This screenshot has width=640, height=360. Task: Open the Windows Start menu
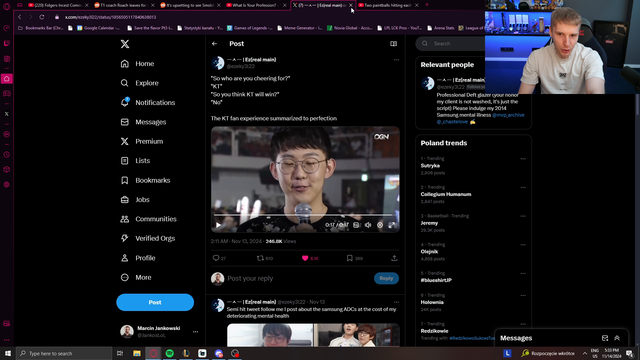pos(8,353)
